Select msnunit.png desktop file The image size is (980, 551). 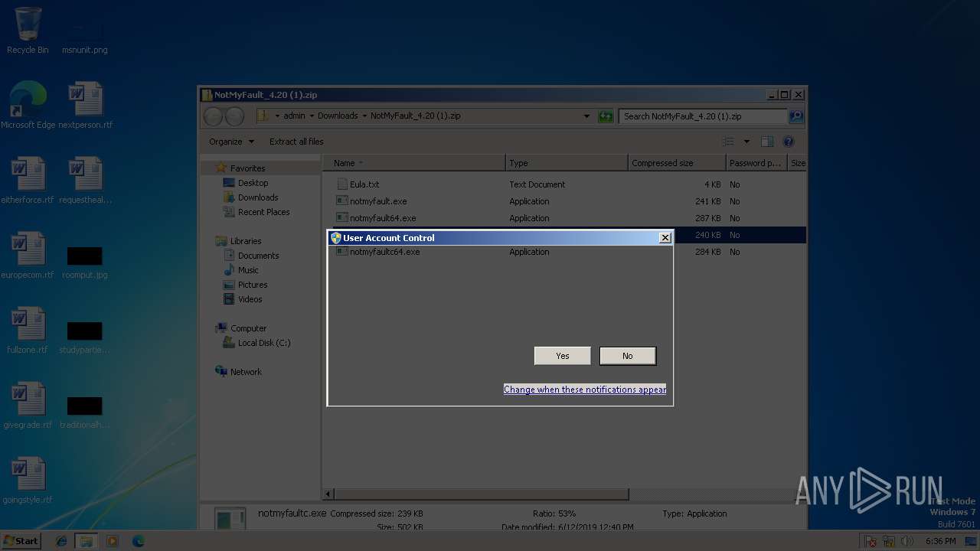[84, 34]
